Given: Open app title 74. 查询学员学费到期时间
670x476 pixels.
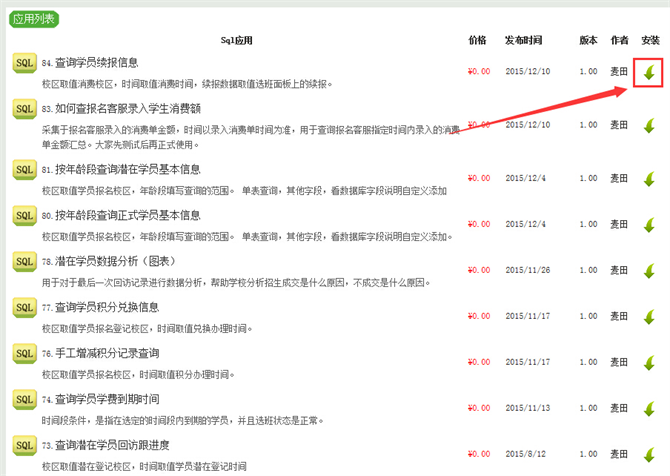Looking at the screenshot, I should pos(100,400).
